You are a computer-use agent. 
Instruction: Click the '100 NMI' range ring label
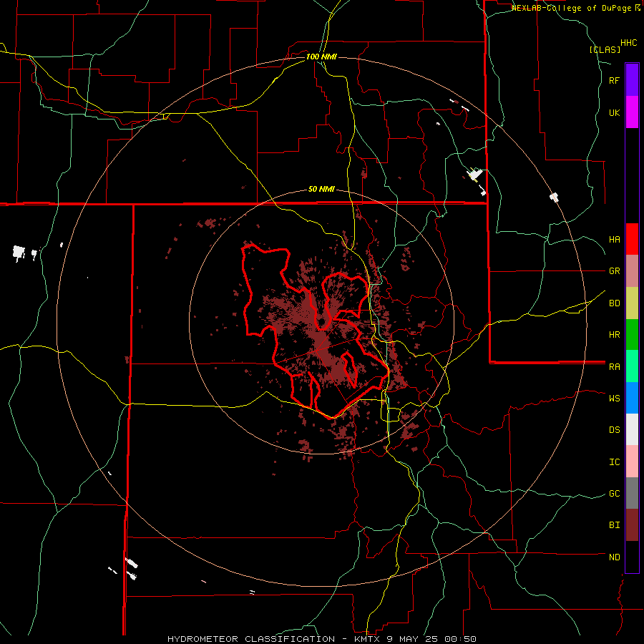click(x=321, y=57)
